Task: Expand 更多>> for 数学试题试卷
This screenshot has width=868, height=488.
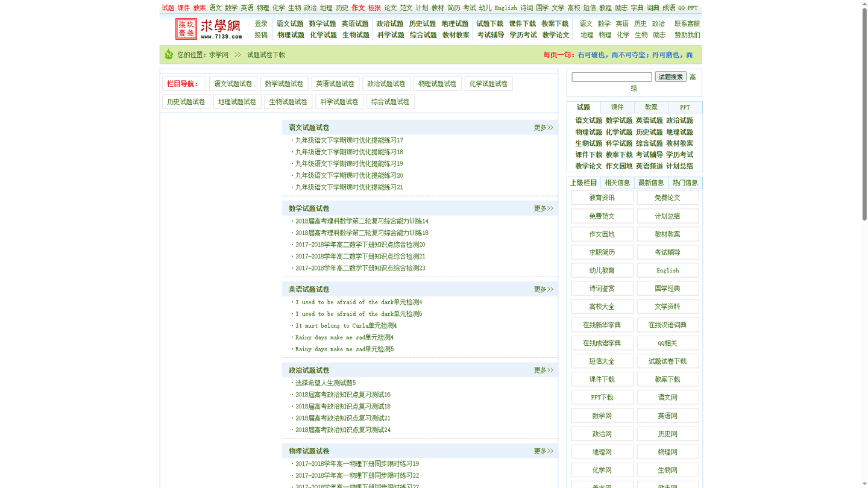Action: (x=543, y=208)
